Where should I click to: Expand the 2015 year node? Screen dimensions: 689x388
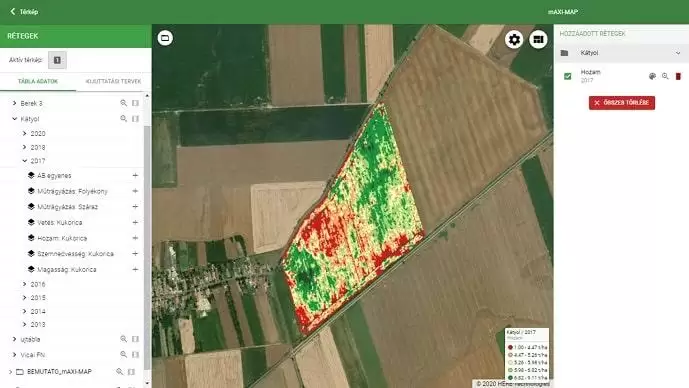(x=25, y=297)
